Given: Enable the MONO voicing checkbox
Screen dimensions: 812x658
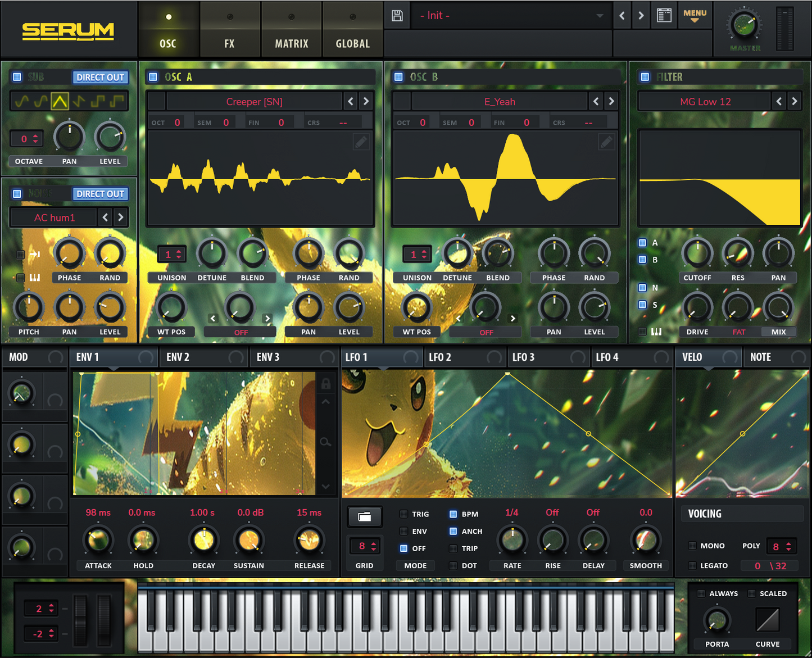Looking at the screenshot, I should (692, 546).
